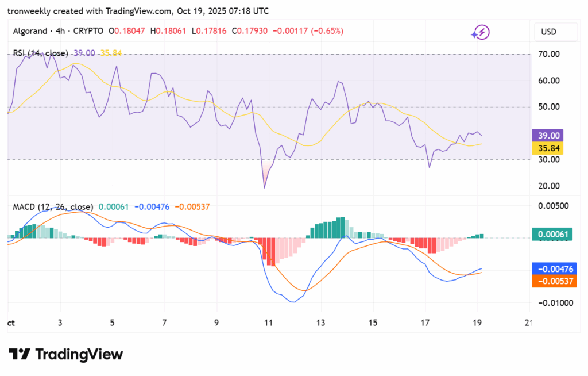588x376 pixels.
Task: Click the purple 39.00 RSI axis tag
Action: coord(548,136)
